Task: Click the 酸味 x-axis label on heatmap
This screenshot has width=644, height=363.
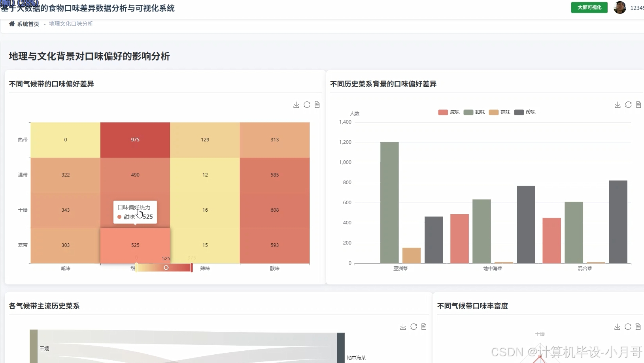Action: tap(275, 269)
